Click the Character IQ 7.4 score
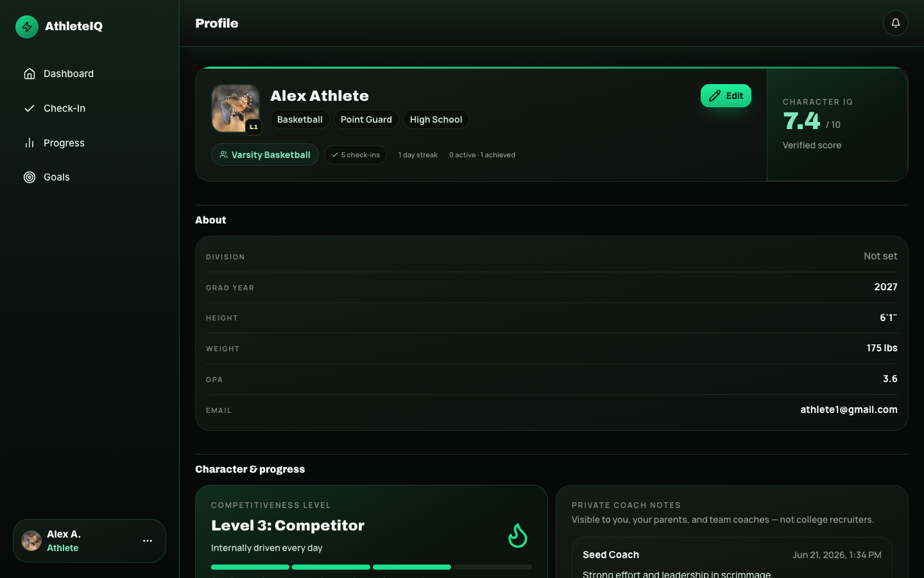This screenshot has width=924, height=578. (x=802, y=121)
